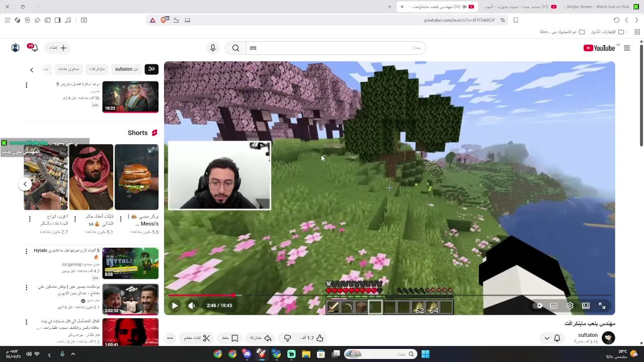Switch to Mojito Stream Kick browser tab
This screenshot has width=644, height=362.
coord(602,7)
